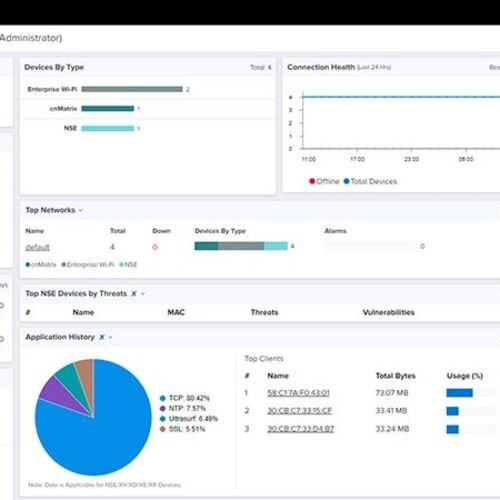
Task: Click the purple NTP pie slice
Action: point(59,395)
